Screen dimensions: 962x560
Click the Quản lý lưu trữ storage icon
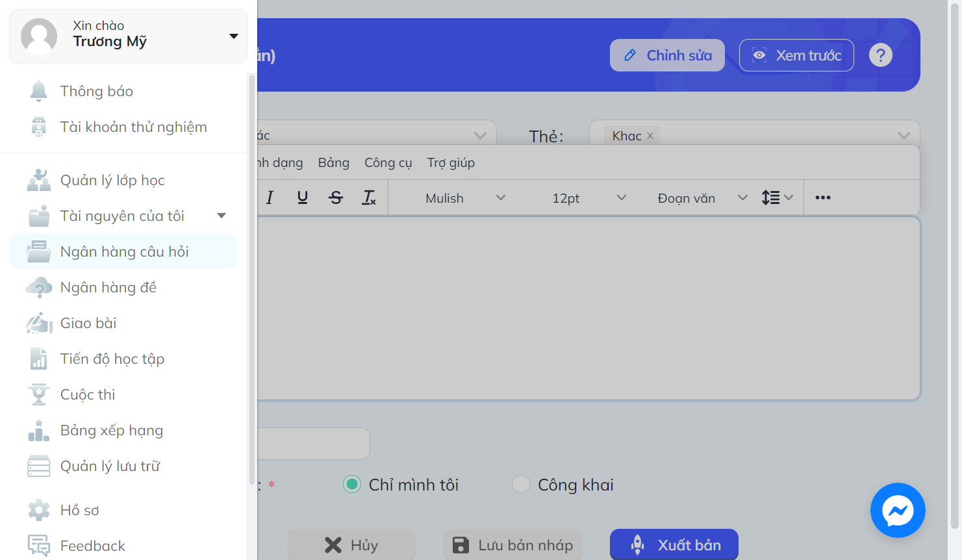(39, 466)
